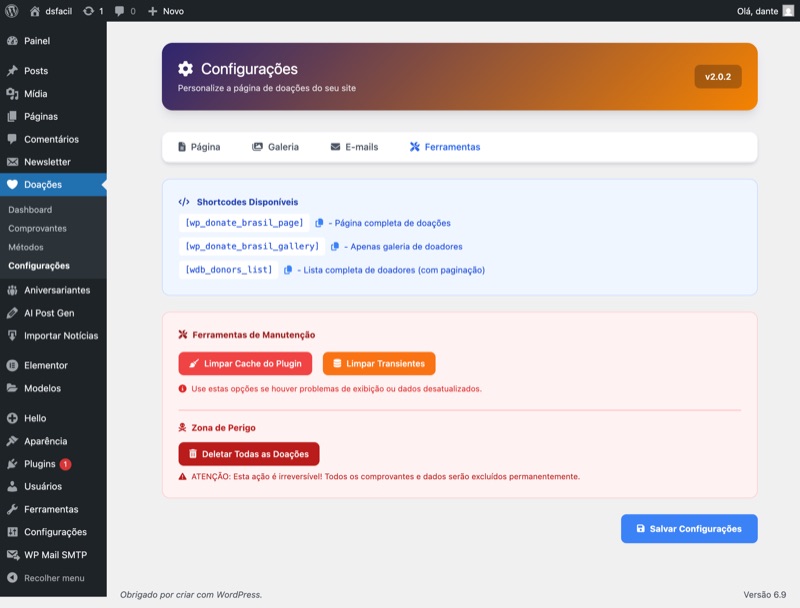800x608 pixels.
Task: Click the WordPress logo in admin bar
Action: [12, 11]
